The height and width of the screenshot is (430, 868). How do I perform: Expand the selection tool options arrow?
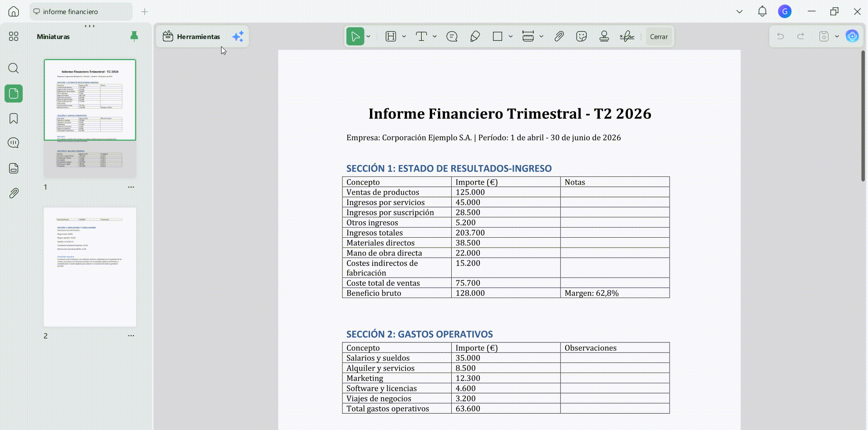click(x=369, y=36)
